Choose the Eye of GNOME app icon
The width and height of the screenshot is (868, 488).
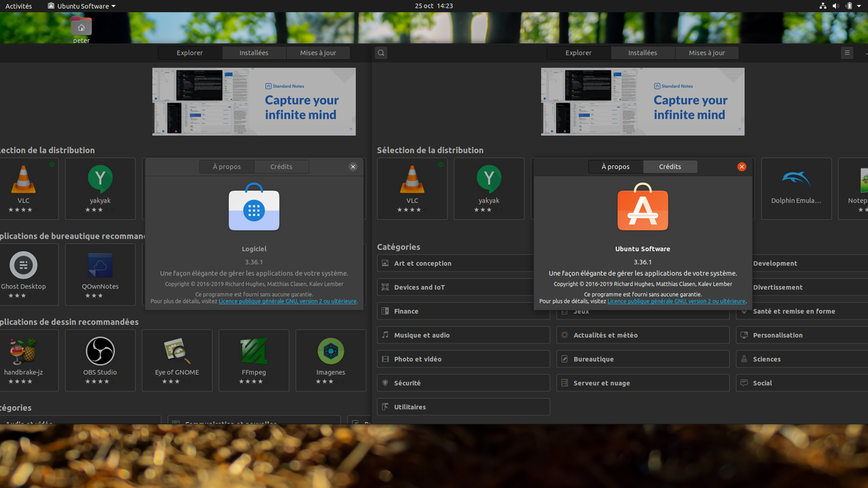177,351
